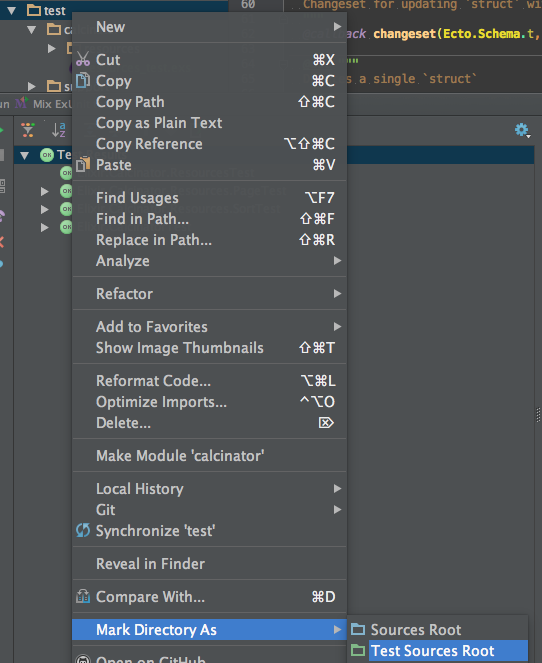The image size is (542, 663).
Task: Open the Analyze submenu
Action: [x=209, y=261]
